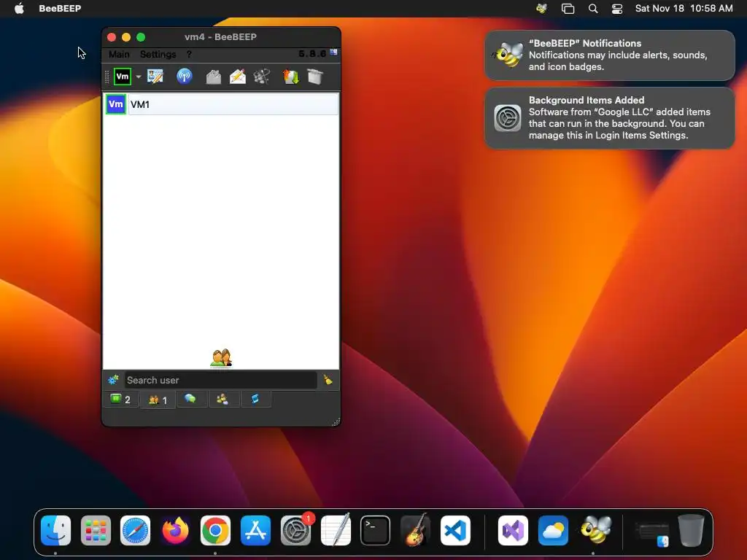Open System Settings from the Dock

click(x=296, y=530)
